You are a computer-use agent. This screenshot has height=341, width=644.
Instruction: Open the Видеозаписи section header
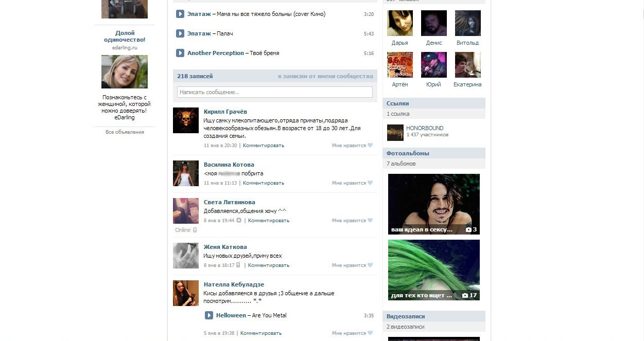click(x=406, y=316)
